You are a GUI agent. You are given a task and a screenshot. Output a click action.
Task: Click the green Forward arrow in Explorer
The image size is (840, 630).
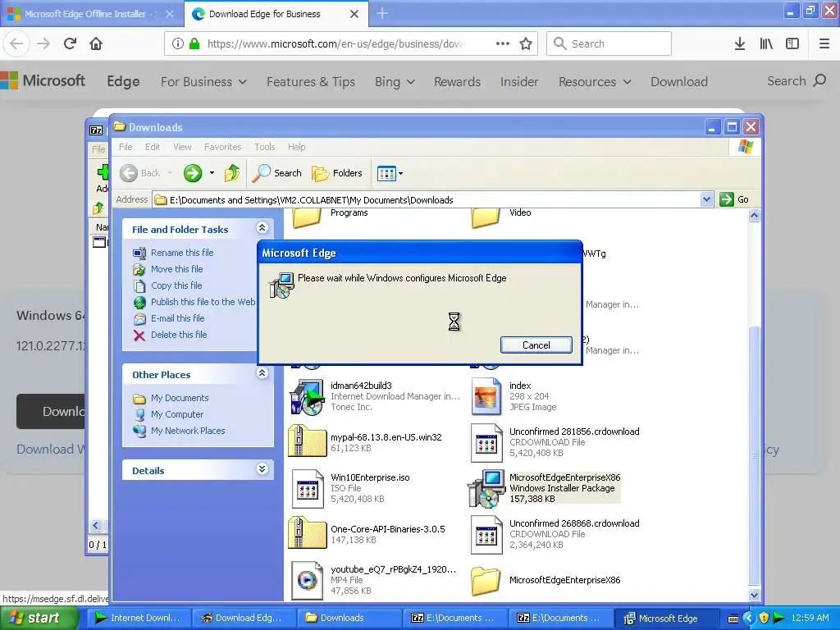point(193,173)
